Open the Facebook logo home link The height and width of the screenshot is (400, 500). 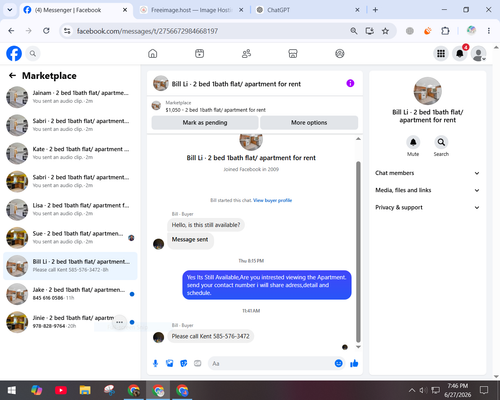14,53
